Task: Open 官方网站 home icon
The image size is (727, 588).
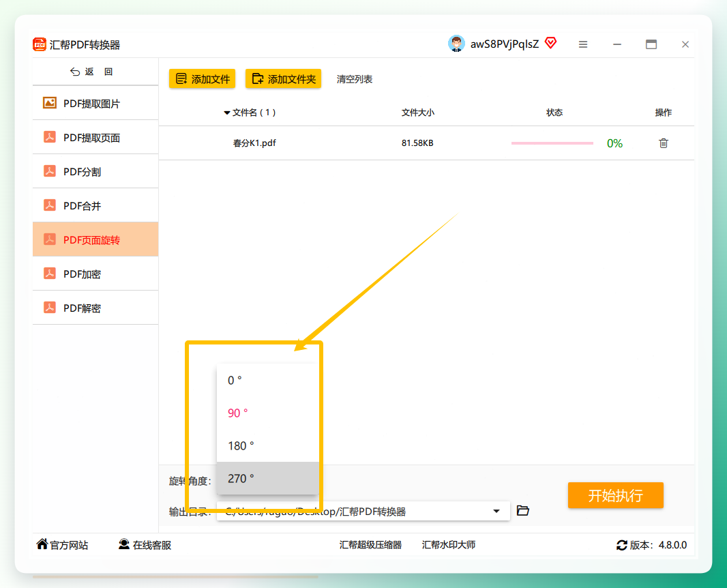Action: click(x=42, y=544)
